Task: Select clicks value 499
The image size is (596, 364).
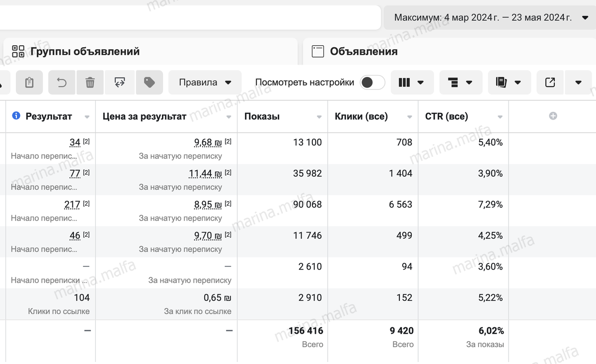Action: point(404,235)
